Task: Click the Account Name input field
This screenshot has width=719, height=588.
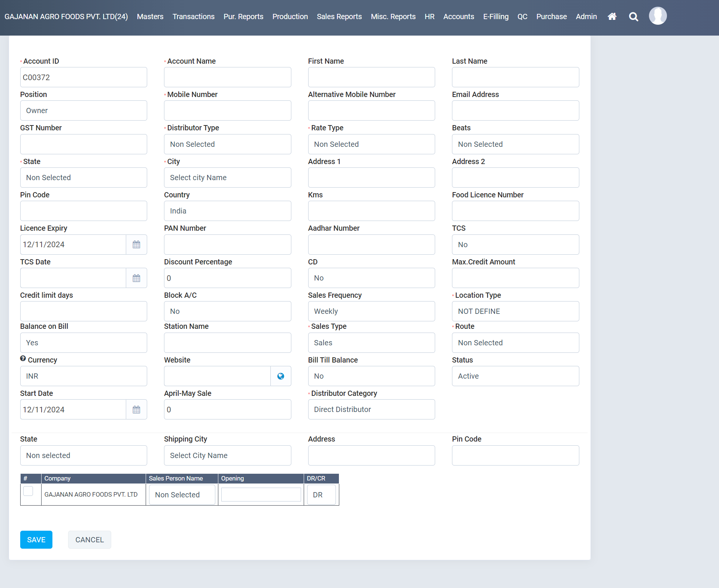Action: pyautogui.click(x=227, y=78)
